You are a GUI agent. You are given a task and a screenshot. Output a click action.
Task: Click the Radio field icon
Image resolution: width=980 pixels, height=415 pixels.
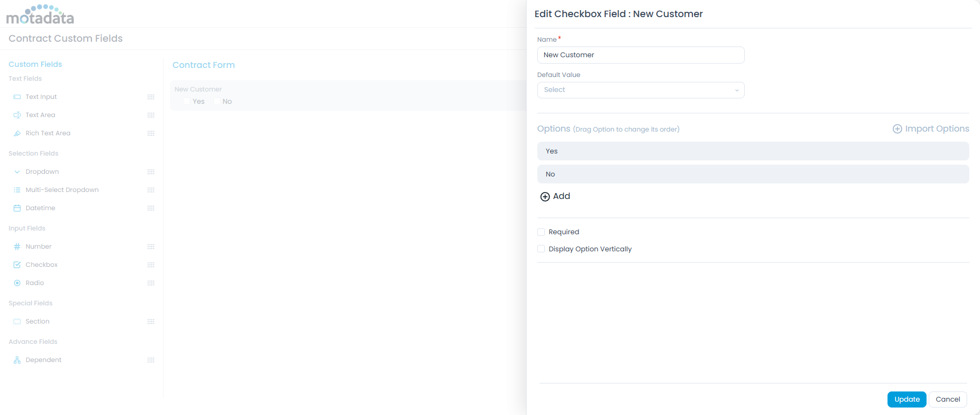(x=17, y=283)
